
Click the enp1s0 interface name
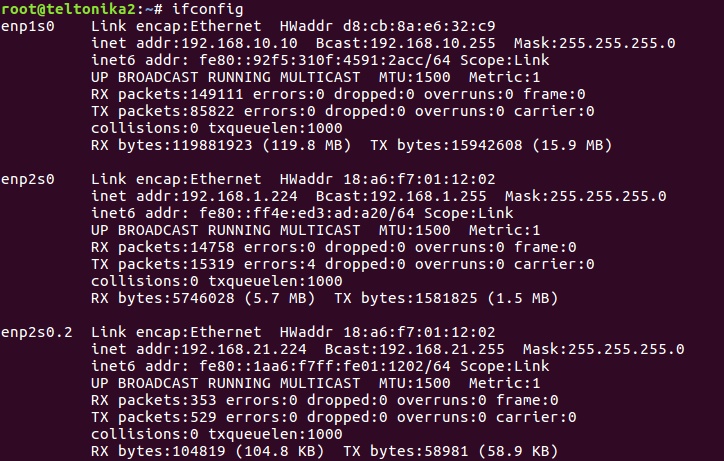28,24
